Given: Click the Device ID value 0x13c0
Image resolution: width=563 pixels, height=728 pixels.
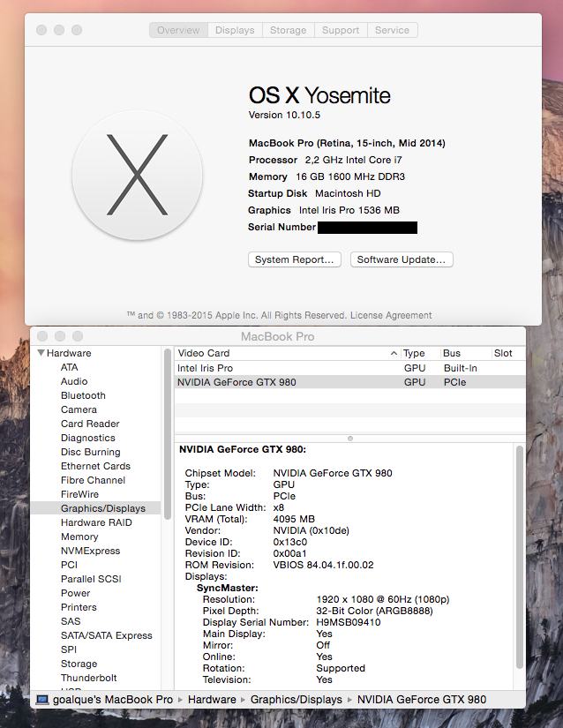Looking at the screenshot, I should pos(289,542).
